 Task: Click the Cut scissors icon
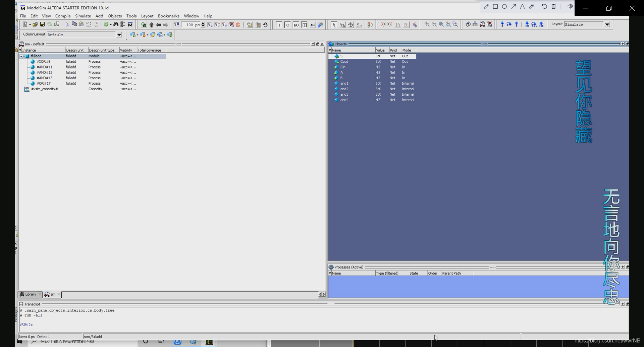[x=67, y=24]
